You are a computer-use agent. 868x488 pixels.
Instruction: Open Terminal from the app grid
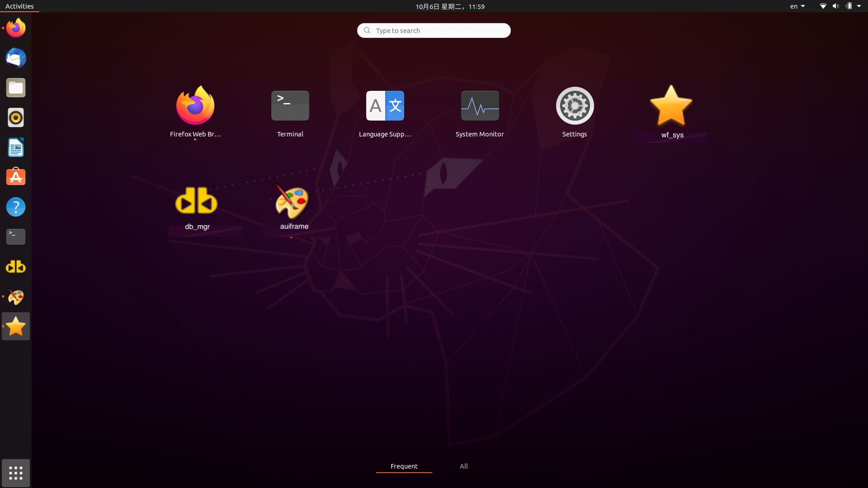[290, 106]
